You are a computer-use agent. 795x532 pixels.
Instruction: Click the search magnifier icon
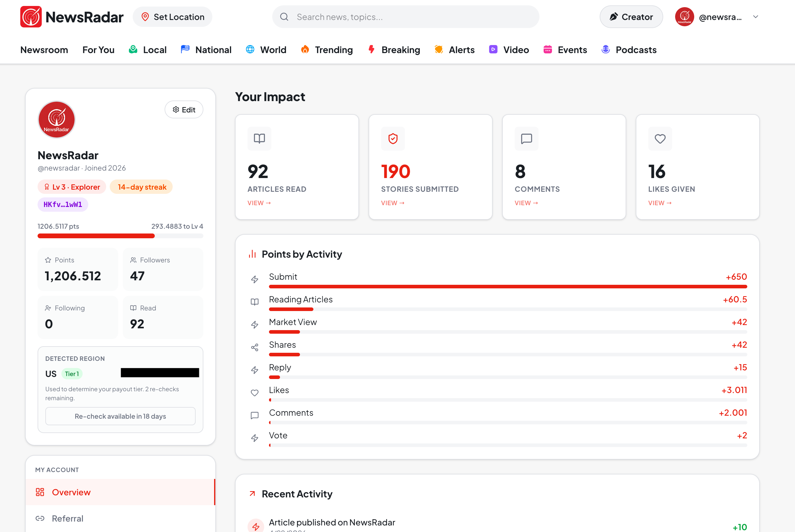(x=284, y=17)
